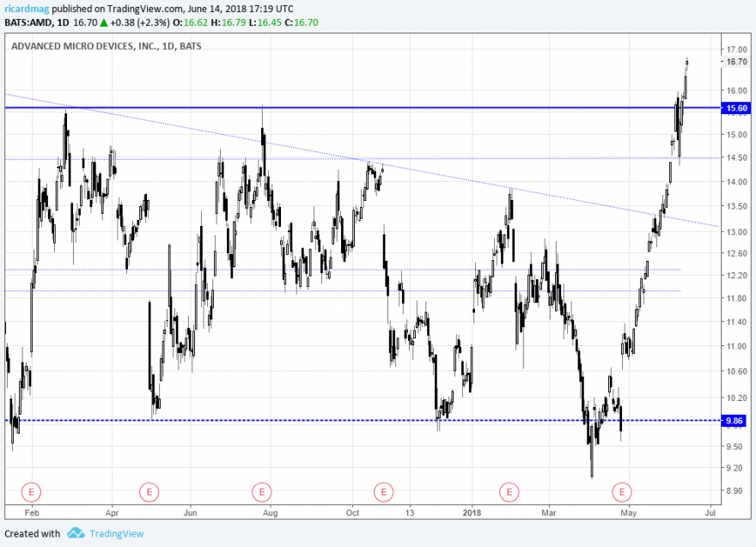
Task: Click the 14.50 price axis label
Action: tap(736, 158)
